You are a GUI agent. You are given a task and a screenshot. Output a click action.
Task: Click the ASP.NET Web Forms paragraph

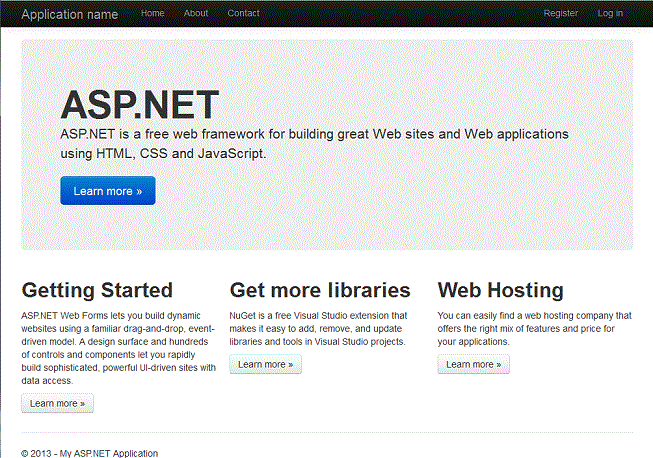tap(119, 348)
